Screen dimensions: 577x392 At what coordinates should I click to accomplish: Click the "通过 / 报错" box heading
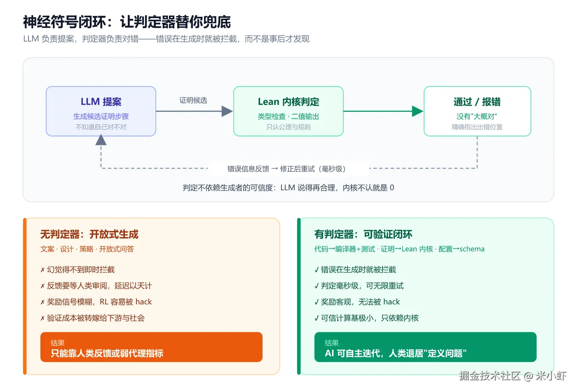pos(477,102)
